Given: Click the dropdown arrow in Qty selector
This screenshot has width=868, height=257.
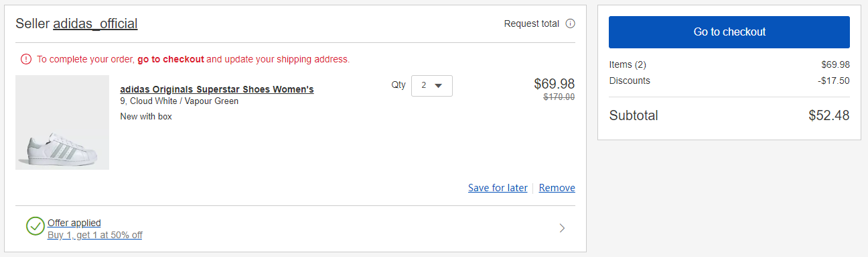Looking at the screenshot, I should (x=439, y=86).
